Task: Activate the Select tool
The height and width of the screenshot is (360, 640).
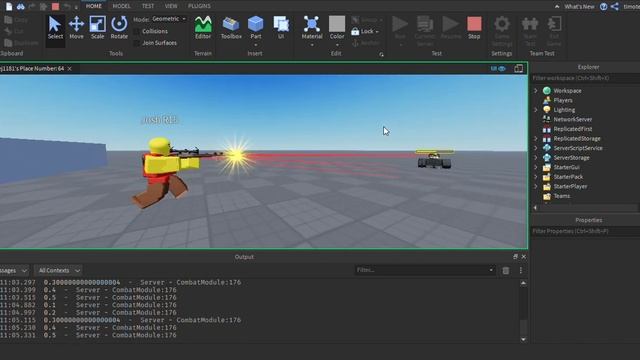Action: coord(55,27)
